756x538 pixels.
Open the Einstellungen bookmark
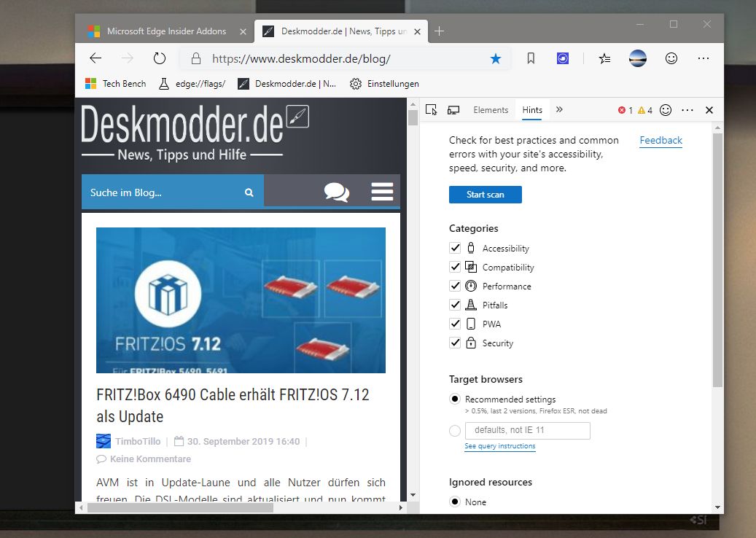click(384, 84)
